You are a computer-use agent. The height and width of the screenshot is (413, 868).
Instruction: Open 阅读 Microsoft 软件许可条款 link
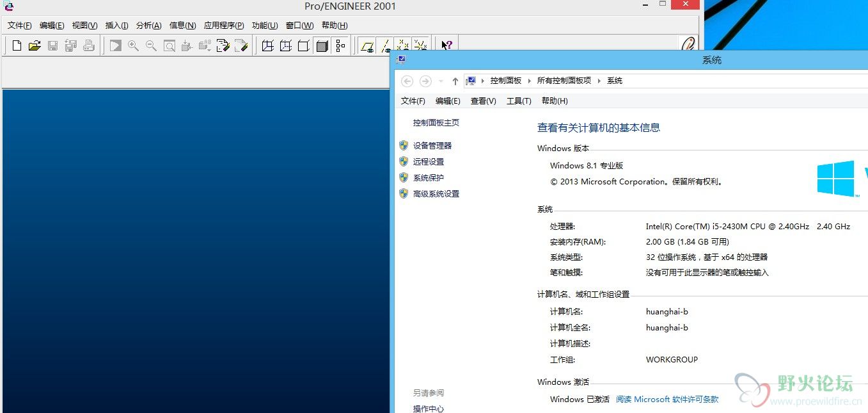pyautogui.click(x=667, y=400)
